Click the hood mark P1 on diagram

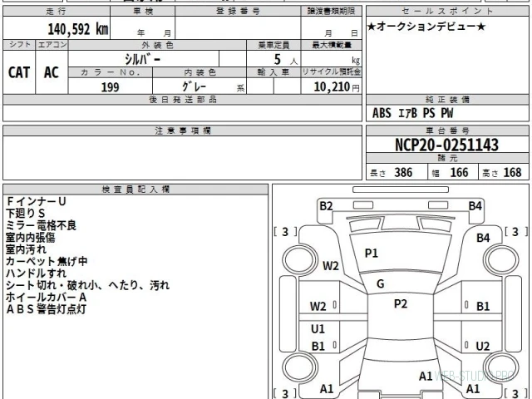(372, 253)
